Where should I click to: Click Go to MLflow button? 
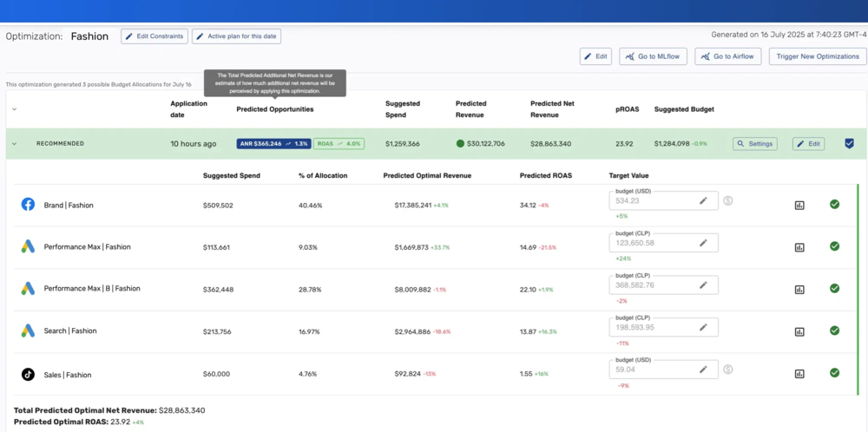coord(654,56)
